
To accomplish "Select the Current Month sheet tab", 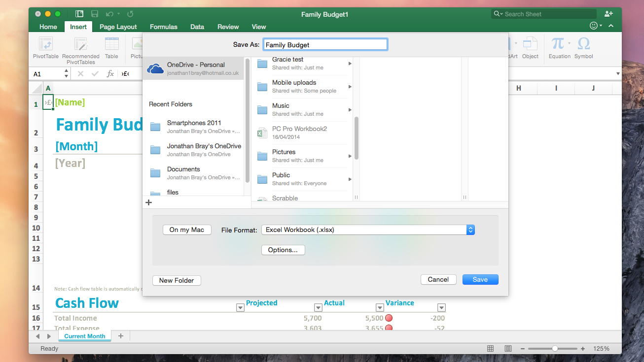I will pos(84,336).
